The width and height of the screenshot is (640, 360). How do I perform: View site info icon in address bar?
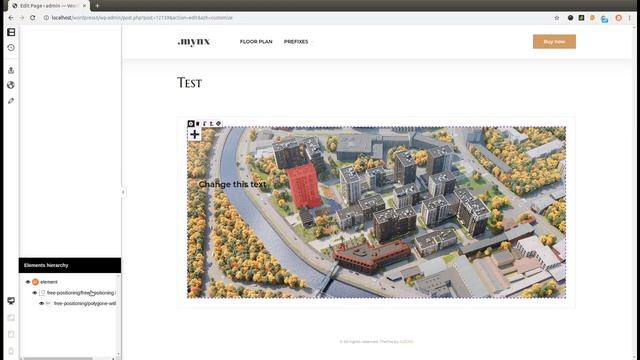[x=46, y=18]
